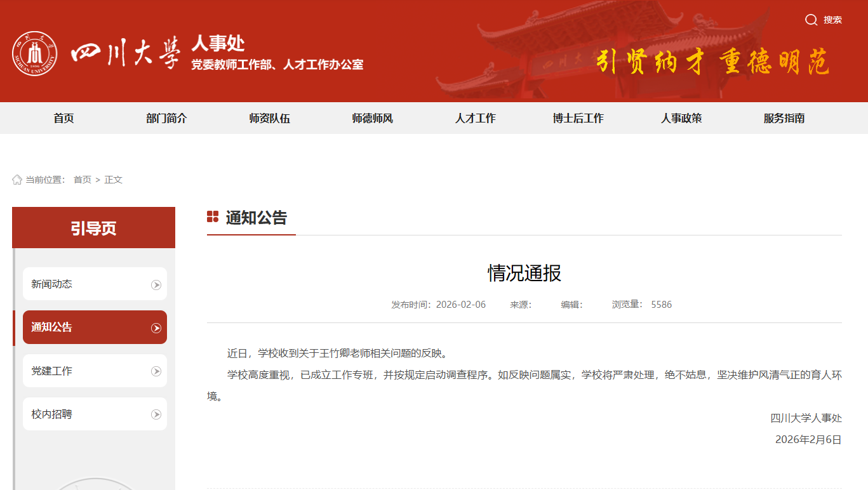Open the 校内招聘 sidebar link
Viewport: 868px width, 490px height.
(52, 414)
